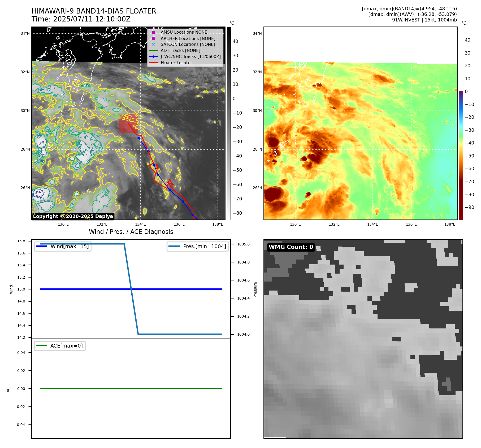Click the 'Floater Locater' legend entry

point(176,63)
